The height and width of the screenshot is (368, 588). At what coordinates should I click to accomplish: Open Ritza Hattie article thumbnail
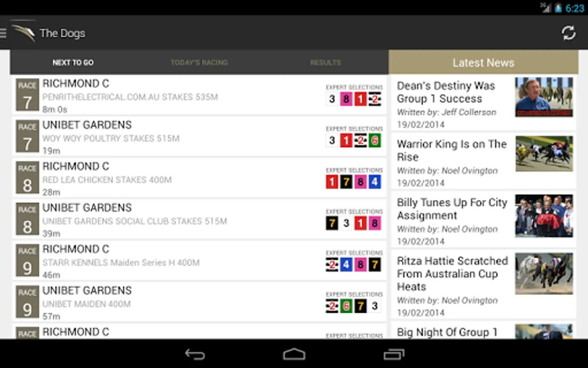tap(544, 274)
